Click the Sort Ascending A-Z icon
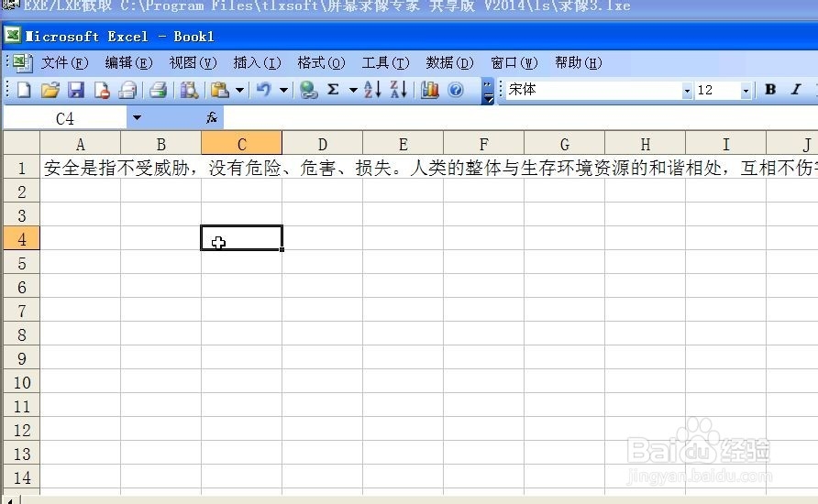The width and height of the screenshot is (818, 504). click(x=372, y=90)
